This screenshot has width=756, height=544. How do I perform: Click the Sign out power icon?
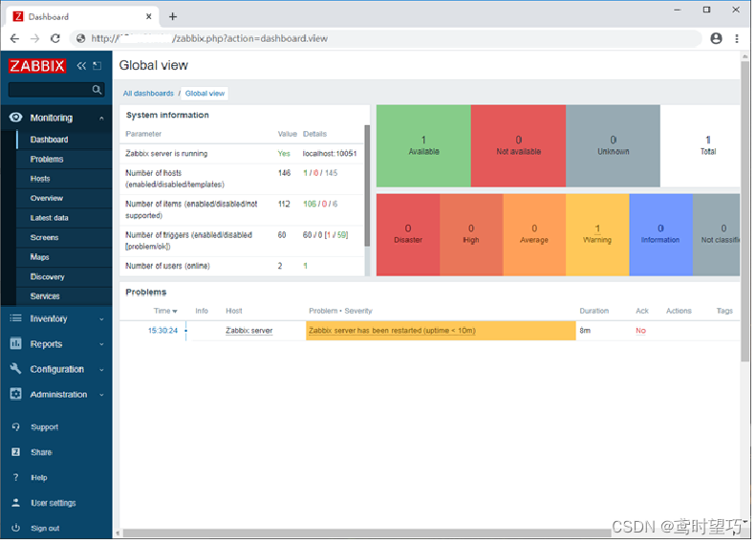pos(15,528)
